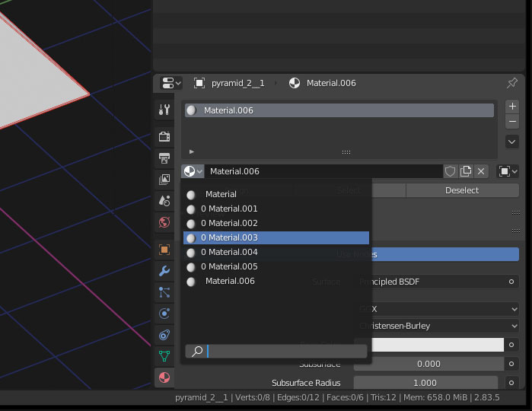Screen dimensions: 532x411
Task: Open the World properties tab
Action: 164,222
